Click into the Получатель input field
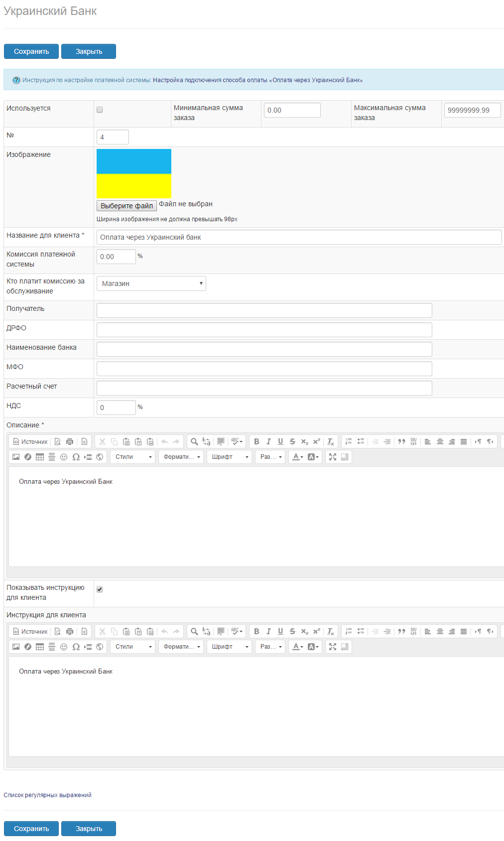Screen dimensions: 504x841 tap(264, 310)
